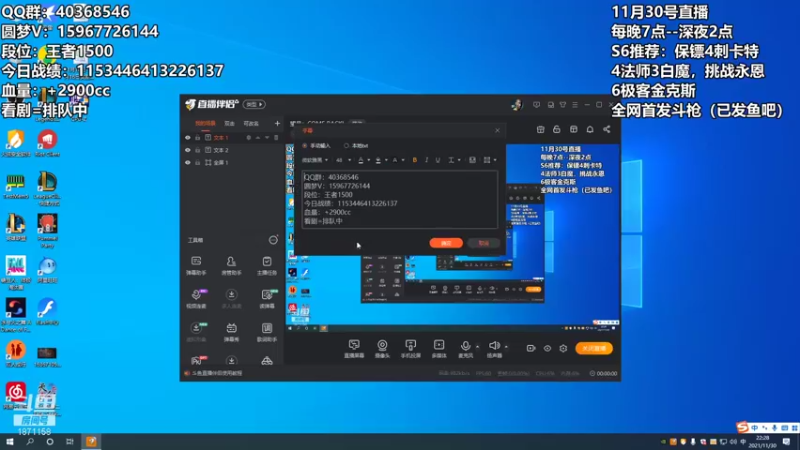Toggle the lock on 文本 1 source
The width and height of the screenshot is (800, 450).
click(x=197, y=138)
